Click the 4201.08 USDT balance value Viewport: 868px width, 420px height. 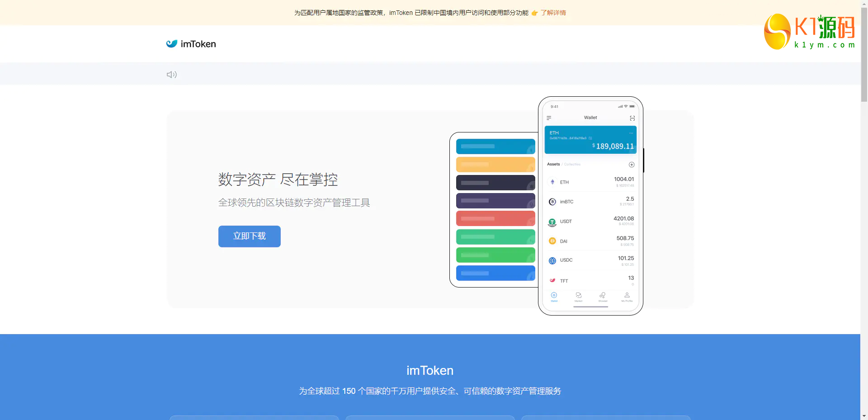tap(624, 218)
